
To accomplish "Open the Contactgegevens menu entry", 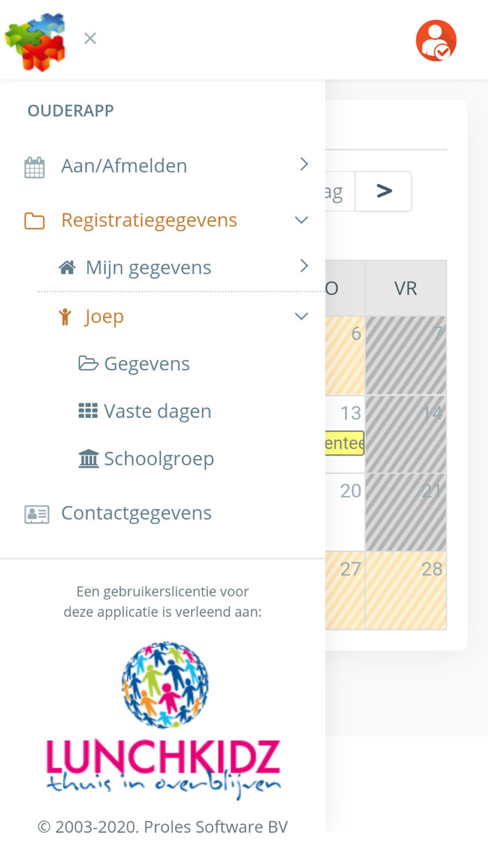I will pos(137,513).
